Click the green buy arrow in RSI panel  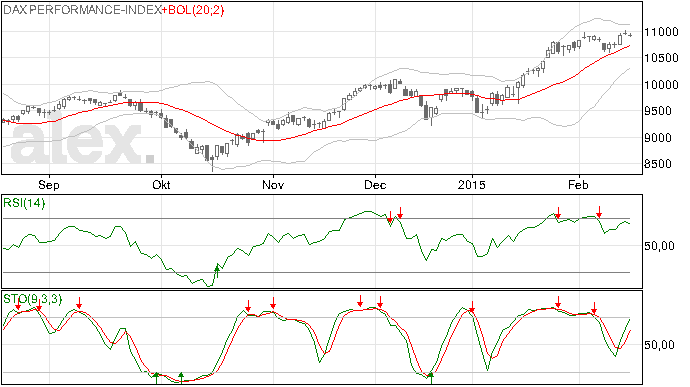point(217,271)
